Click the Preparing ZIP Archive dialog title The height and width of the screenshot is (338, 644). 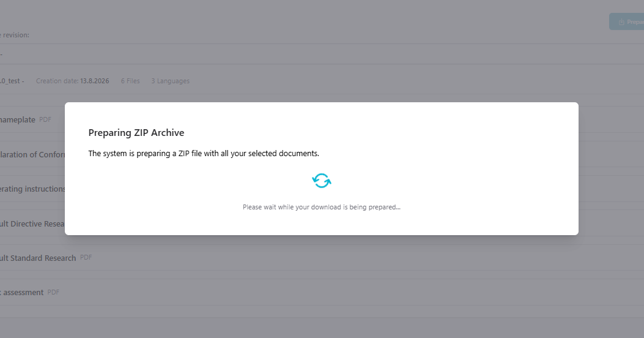pos(136,132)
